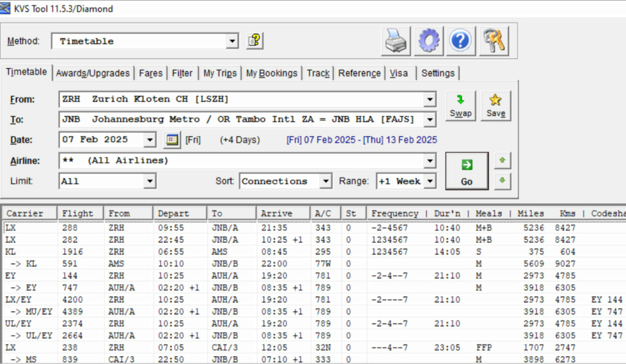The width and height of the screenshot is (626, 364).
Task: Open the Visa tab
Action: (399, 73)
